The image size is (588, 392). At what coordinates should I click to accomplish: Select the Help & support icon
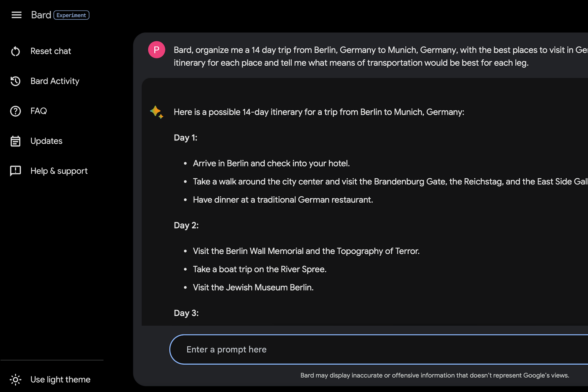pyautogui.click(x=15, y=171)
